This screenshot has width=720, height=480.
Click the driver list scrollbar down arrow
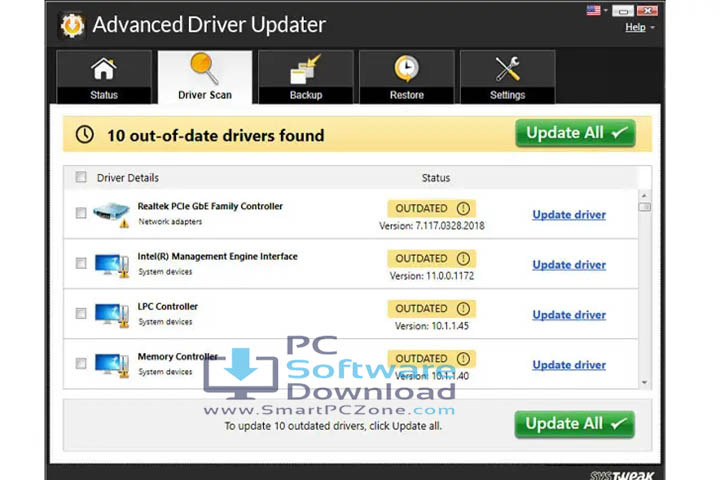(644, 382)
